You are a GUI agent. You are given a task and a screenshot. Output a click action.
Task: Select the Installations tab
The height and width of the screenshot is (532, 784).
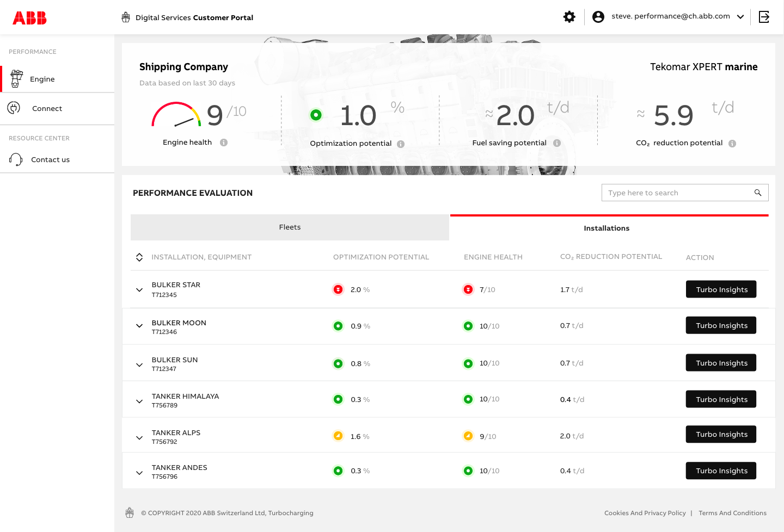pyautogui.click(x=607, y=228)
